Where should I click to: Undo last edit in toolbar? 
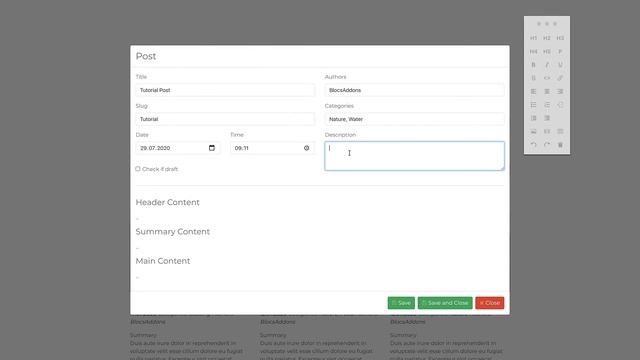click(x=533, y=145)
